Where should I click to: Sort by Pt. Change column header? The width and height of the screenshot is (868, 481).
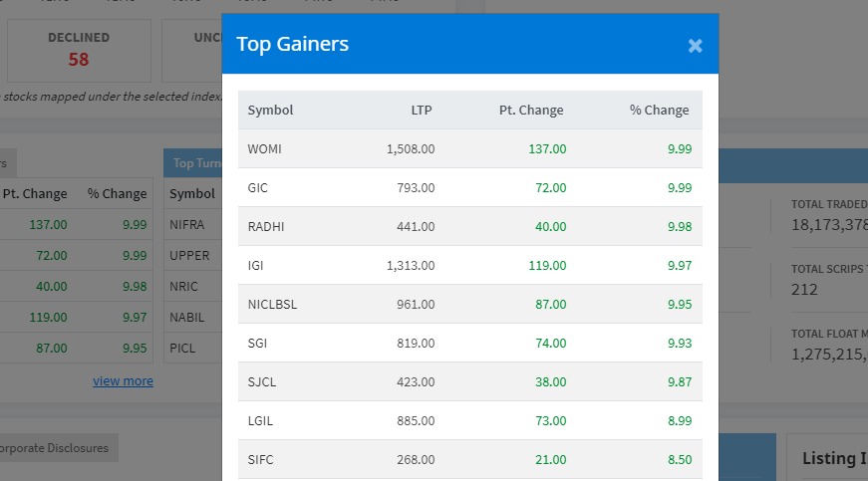point(531,110)
